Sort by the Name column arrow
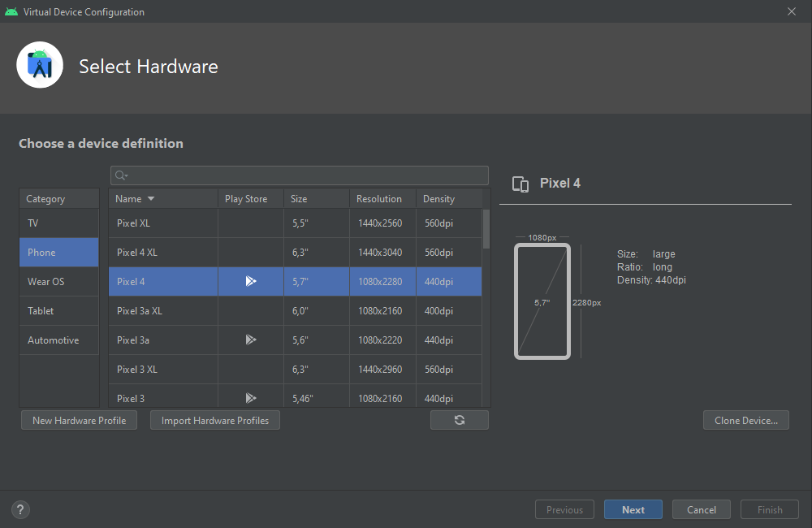This screenshot has height=528, width=812. coord(151,198)
